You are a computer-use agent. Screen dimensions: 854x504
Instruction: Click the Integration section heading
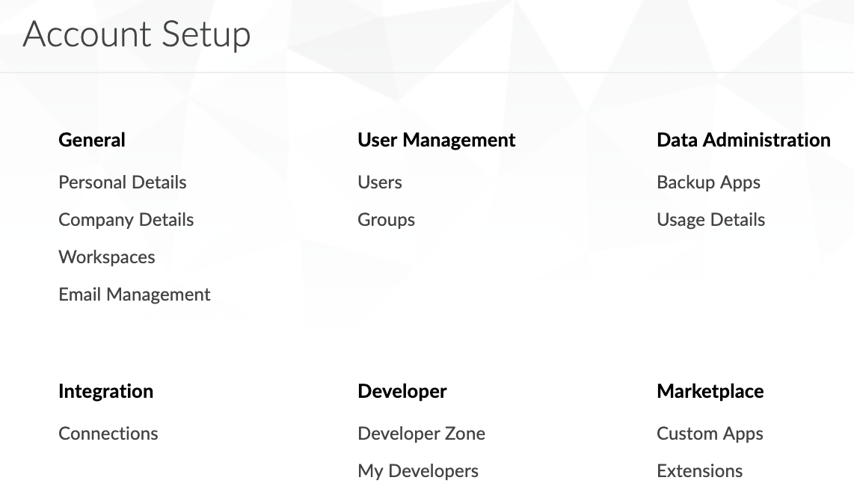tap(105, 391)
